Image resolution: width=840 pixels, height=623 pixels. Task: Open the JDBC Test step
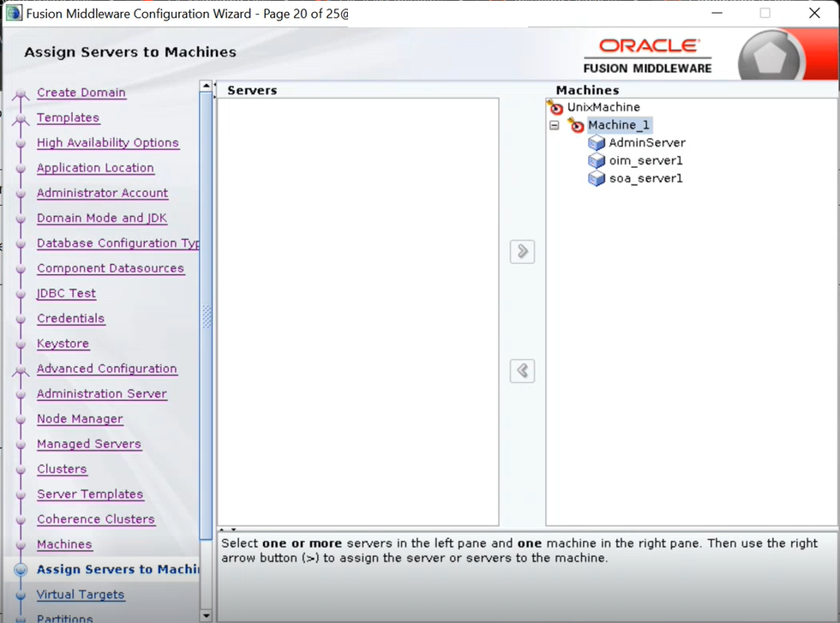pyautogui.click(x=67, y=294)
